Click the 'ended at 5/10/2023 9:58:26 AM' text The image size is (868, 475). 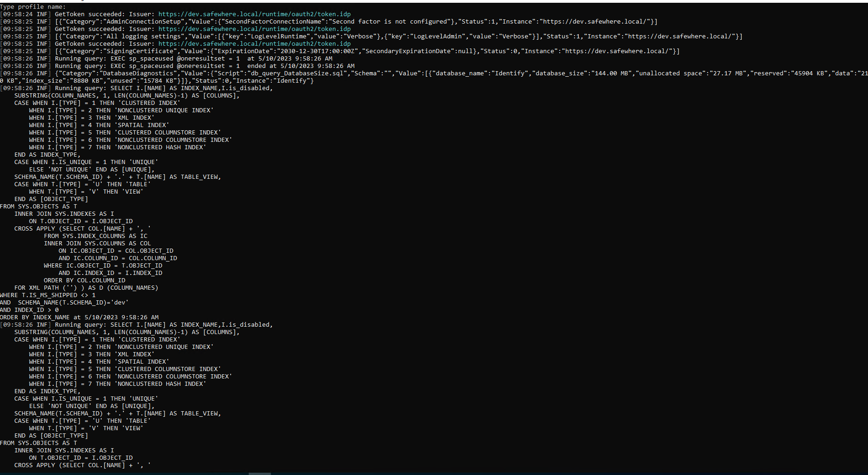[301, 66]
